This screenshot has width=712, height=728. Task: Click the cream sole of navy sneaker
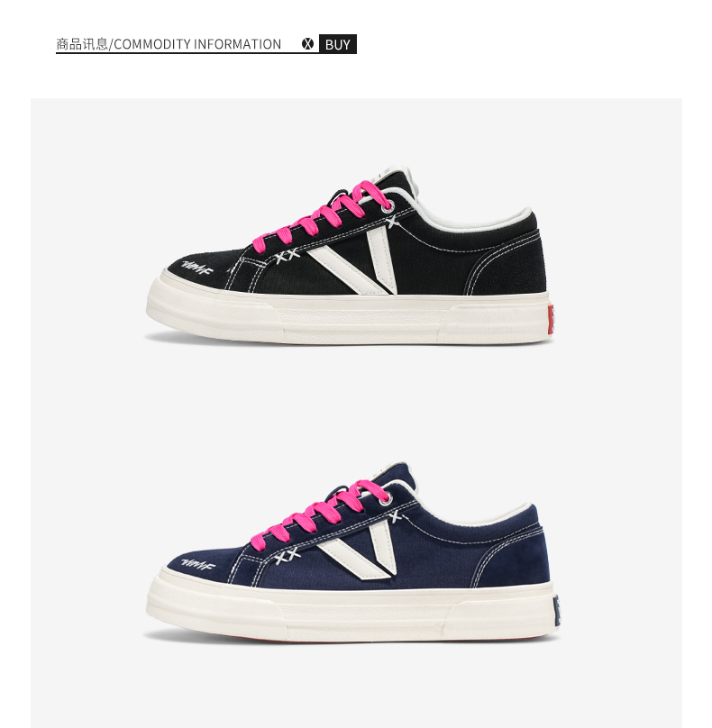[x=351, y=611]
